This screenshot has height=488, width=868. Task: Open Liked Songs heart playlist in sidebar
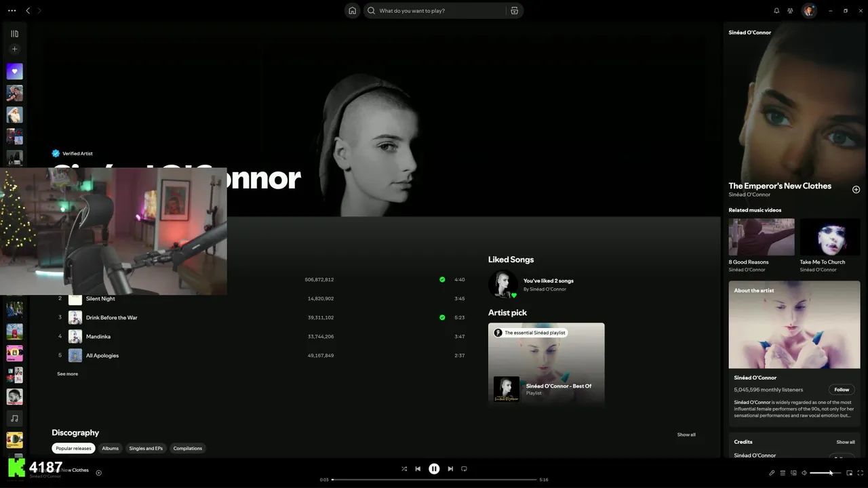(14, 71)
